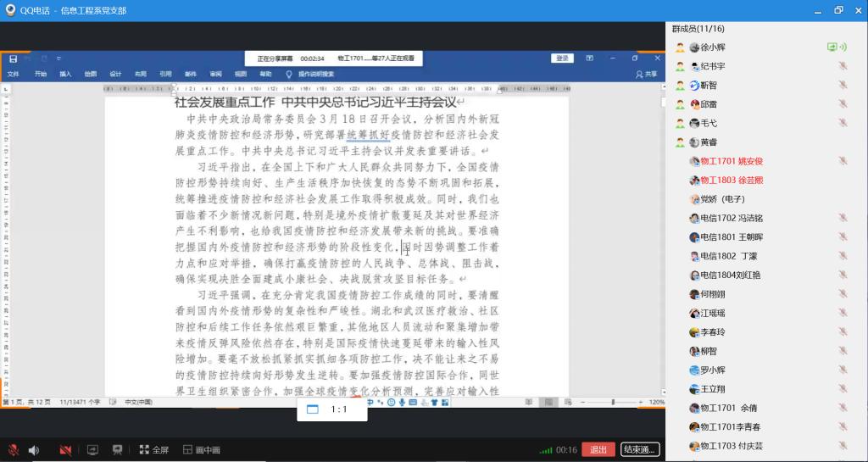Open the 文件 menu in Word
The width and height of the screenshot is (868, 462).
(14, 74)
